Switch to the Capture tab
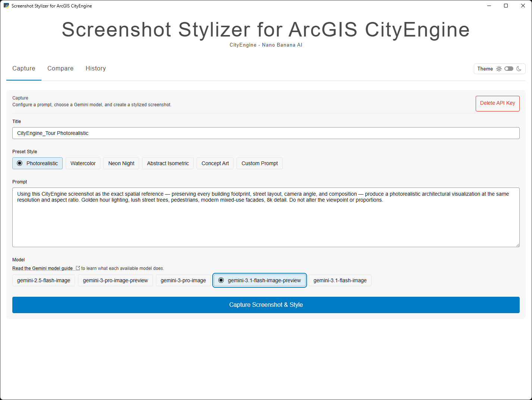532x400 pixels. (x=24, y=69)
